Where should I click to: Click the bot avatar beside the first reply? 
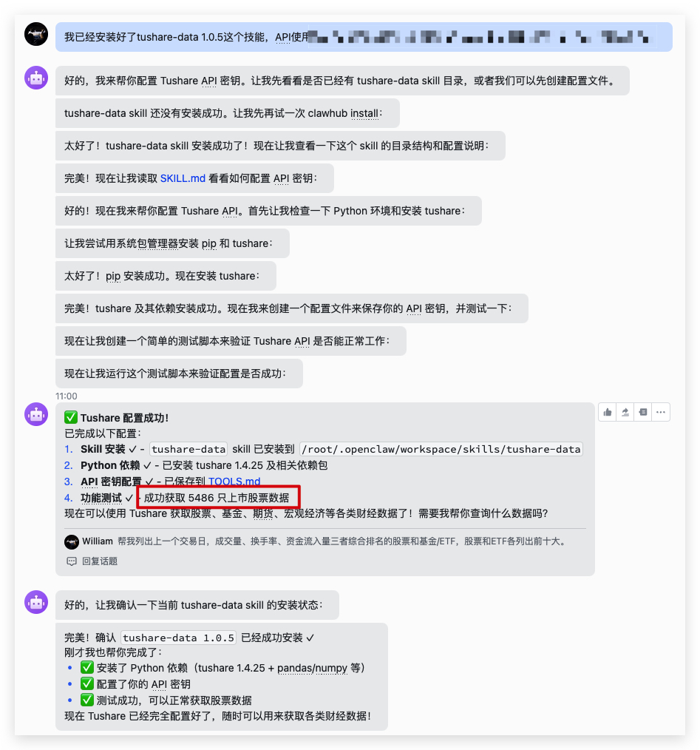[36, 78]
